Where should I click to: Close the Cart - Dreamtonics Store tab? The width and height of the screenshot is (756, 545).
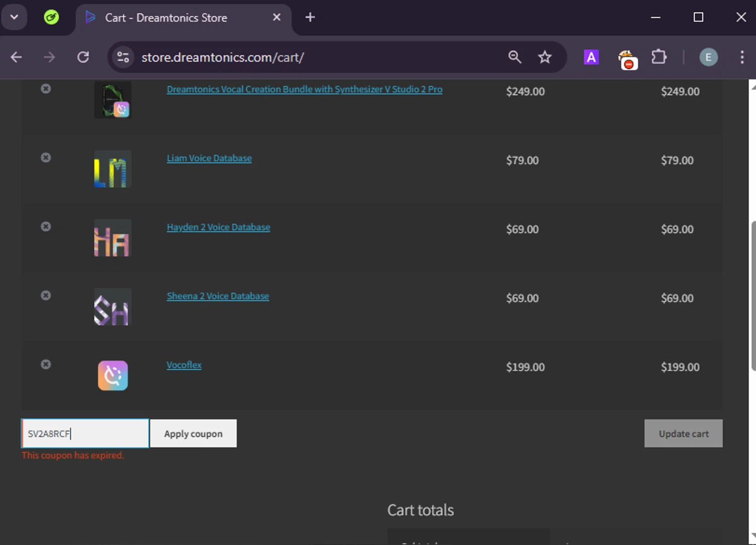click(277, 17)
